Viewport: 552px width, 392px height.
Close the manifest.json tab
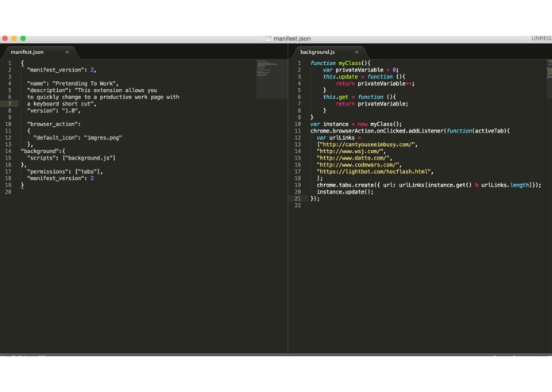[67, 52]
